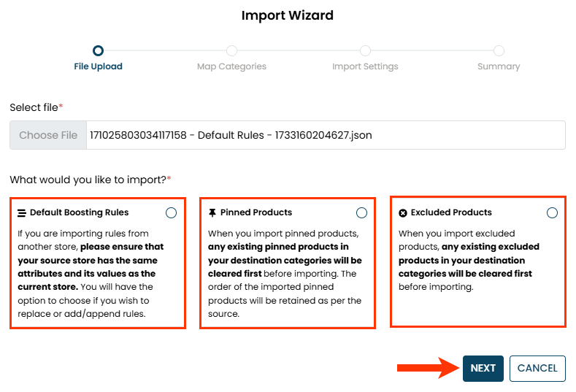Image resolution: width=576 pixels, height=392 pixels.
Task: Select the Pinned Products radio button
Action: 361,213
